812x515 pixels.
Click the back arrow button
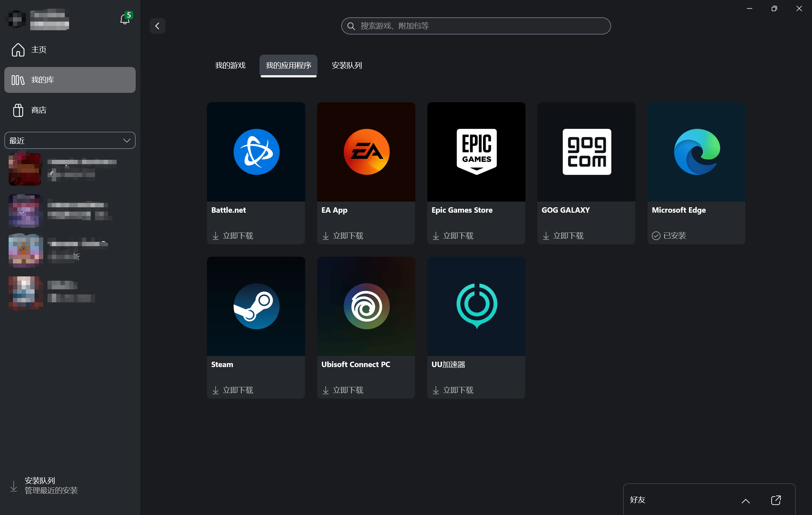point(157,26)
